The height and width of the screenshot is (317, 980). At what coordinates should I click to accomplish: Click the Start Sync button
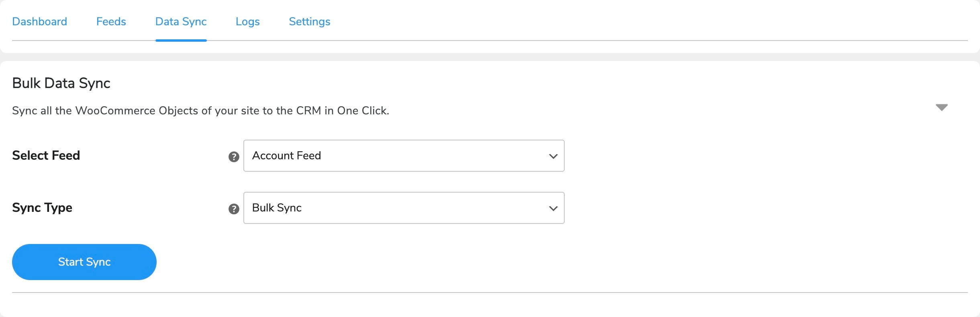tap(84, 262)
